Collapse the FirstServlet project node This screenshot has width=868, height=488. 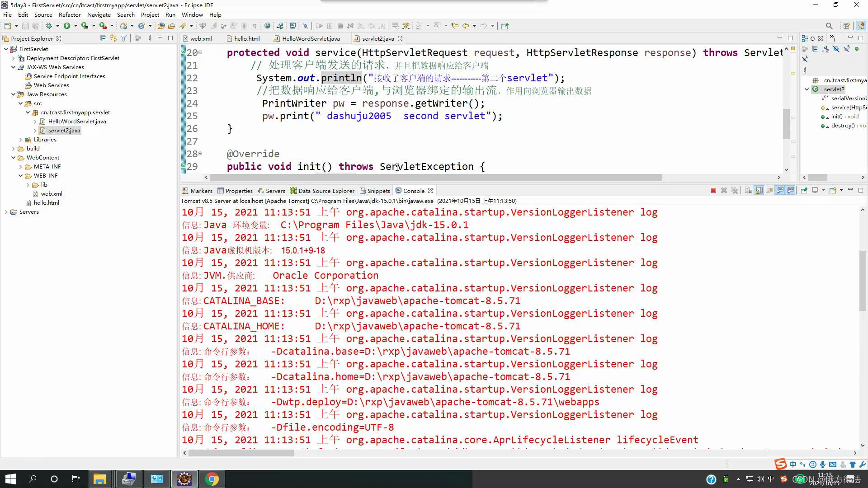(6, 49)
